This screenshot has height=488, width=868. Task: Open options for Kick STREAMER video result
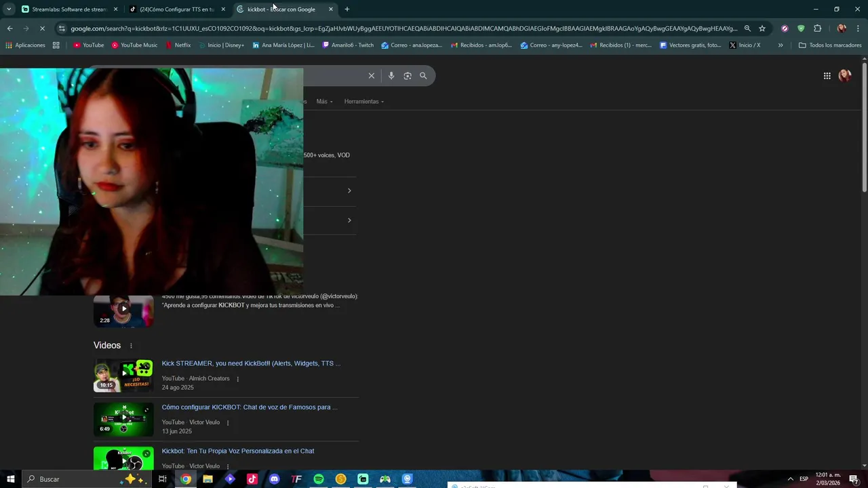(x=237, y=379)
